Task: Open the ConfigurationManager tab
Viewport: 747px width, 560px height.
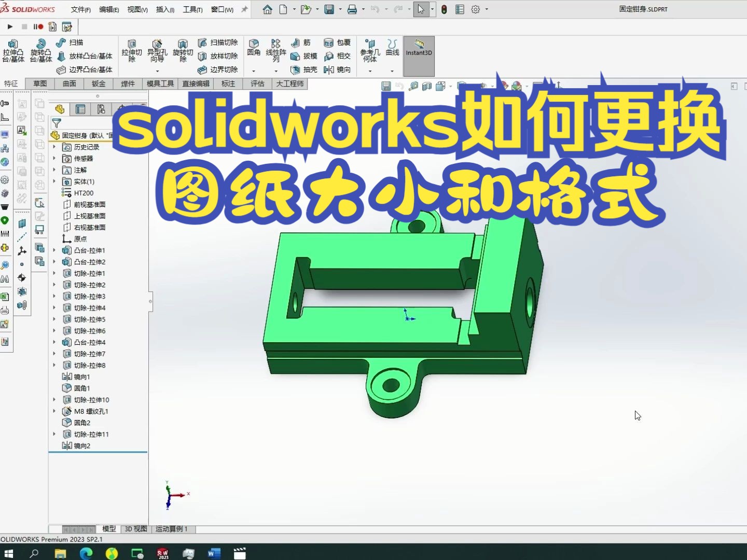Action: click(x=101, y=109)
